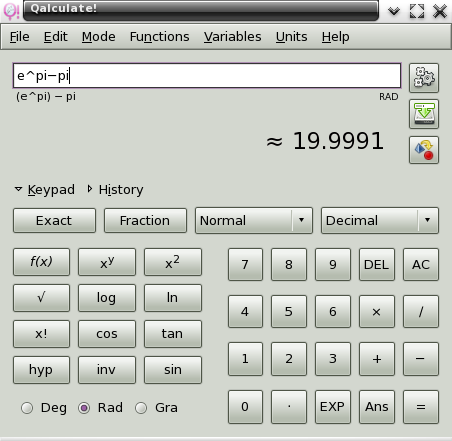Click the x squared button

click(173, 262)
